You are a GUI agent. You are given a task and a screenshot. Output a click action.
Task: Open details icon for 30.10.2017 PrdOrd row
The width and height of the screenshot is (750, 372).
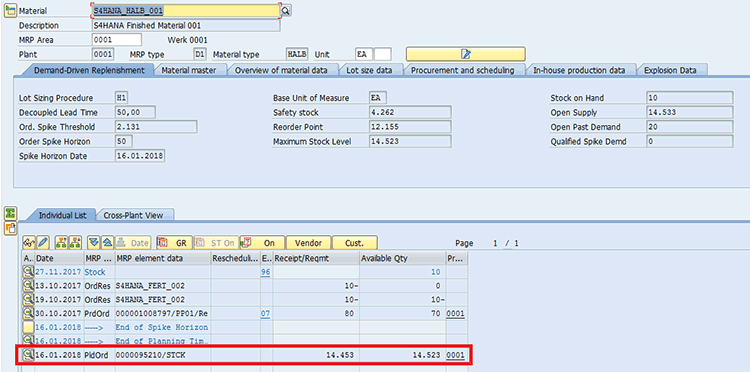click(29, 313)
